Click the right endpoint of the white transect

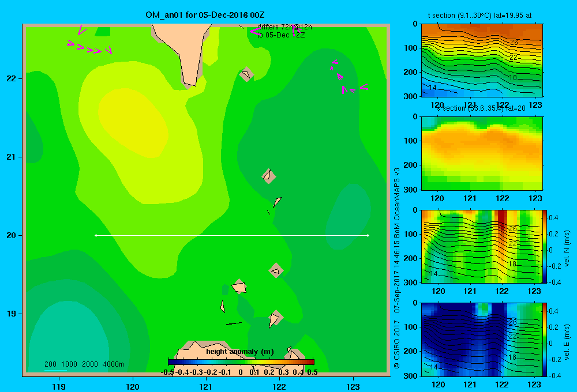click(368, 235)
